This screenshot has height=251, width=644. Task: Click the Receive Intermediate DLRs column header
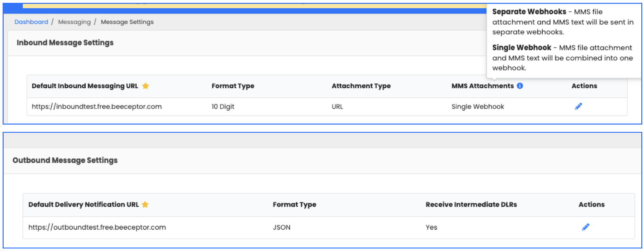tap(471, 205)
